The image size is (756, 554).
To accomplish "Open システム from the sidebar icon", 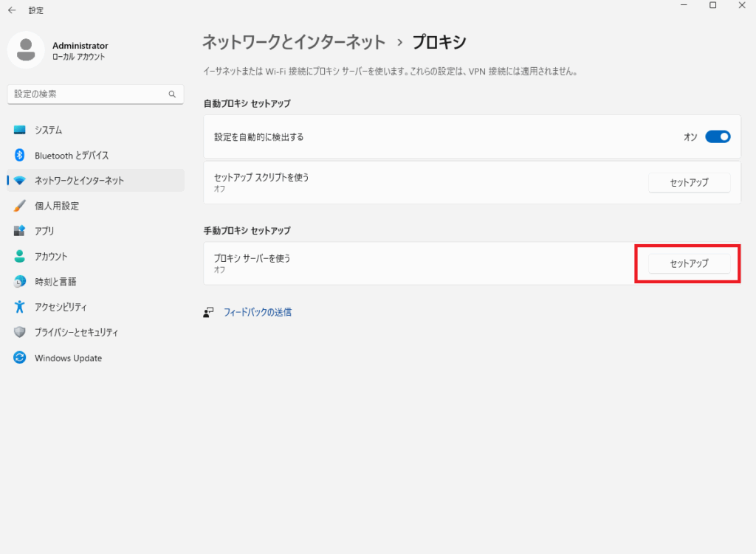I will [x=20, y=130].
